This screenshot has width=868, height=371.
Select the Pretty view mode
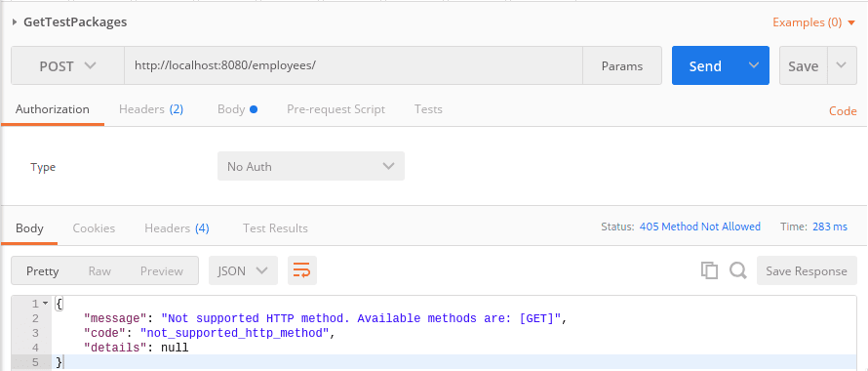(x=43, y=270)
